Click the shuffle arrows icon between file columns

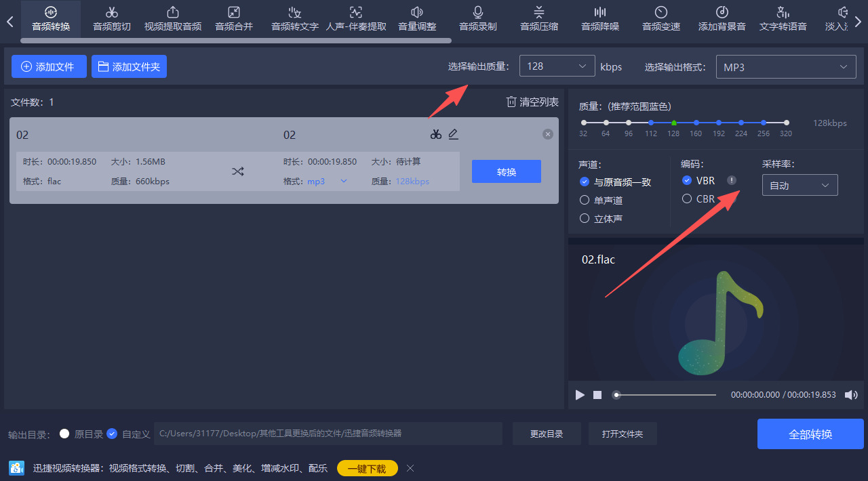coord(238,171)
